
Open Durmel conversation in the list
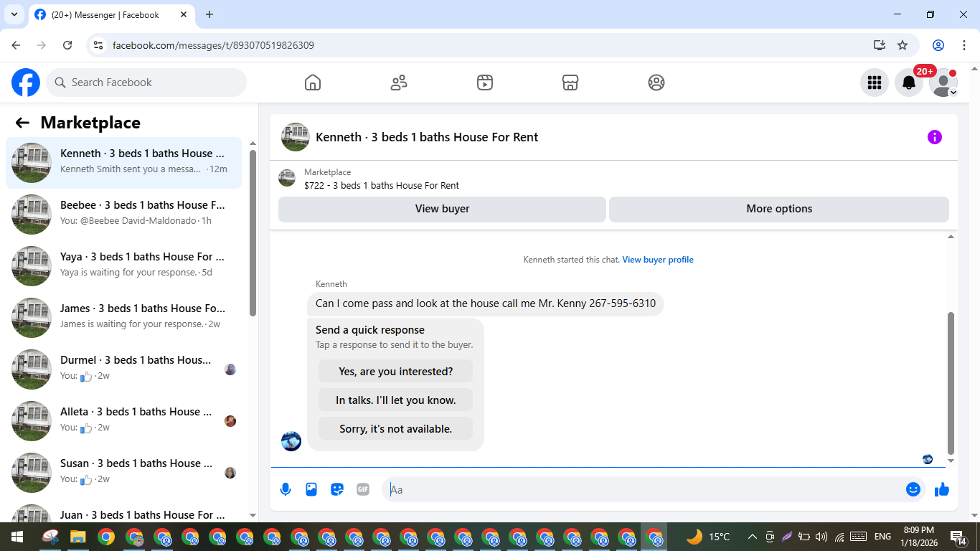[123, 369]
